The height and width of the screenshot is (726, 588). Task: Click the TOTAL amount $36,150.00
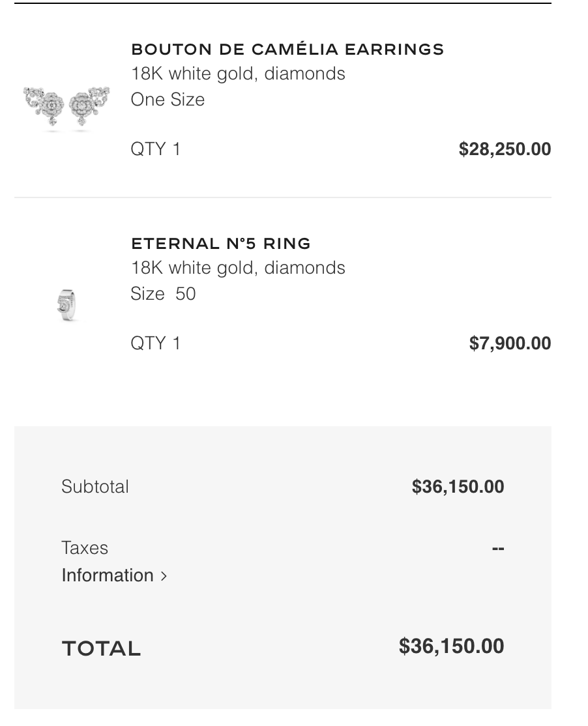(x=451, y=646)
